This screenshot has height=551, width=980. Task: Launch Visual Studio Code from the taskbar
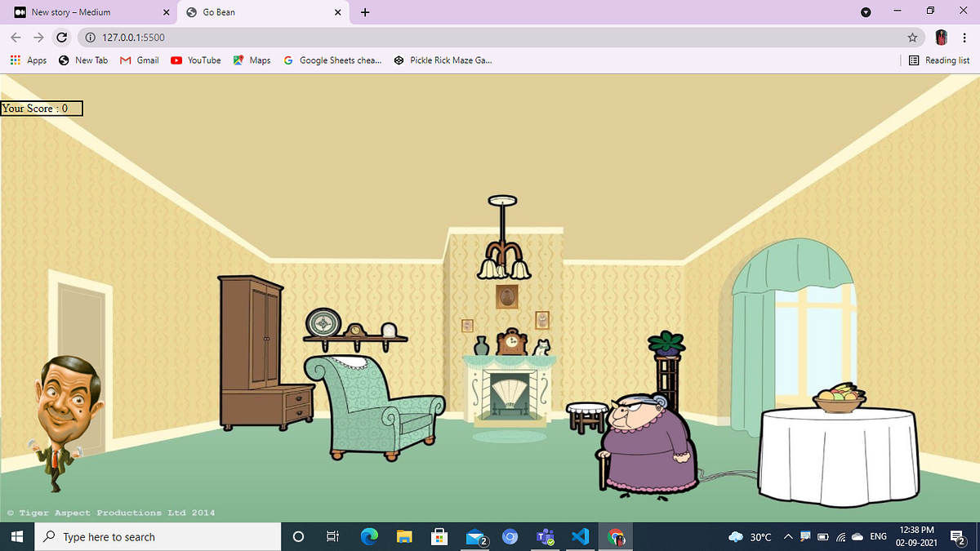(581, 536)
